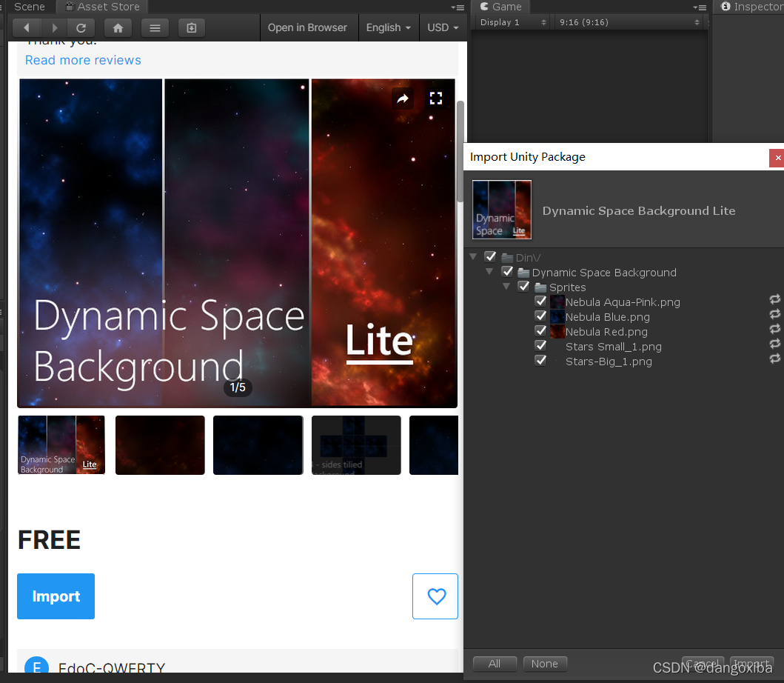Open Asset Store panel options menu icon

click(458, 7)
